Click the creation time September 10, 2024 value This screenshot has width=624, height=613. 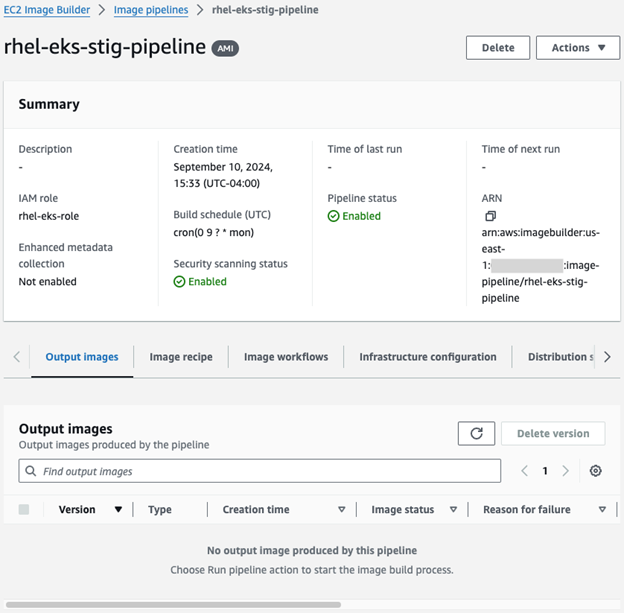point(223,175)
